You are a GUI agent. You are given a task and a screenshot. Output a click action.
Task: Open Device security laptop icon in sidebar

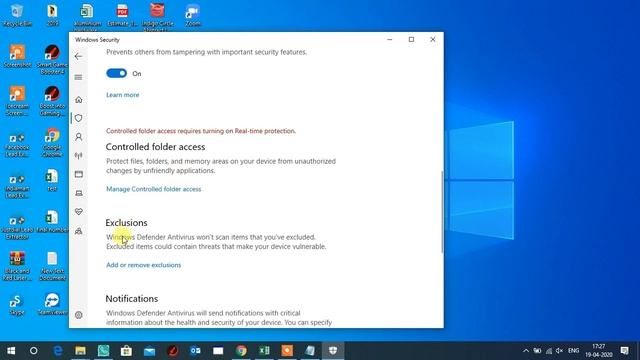78,193
